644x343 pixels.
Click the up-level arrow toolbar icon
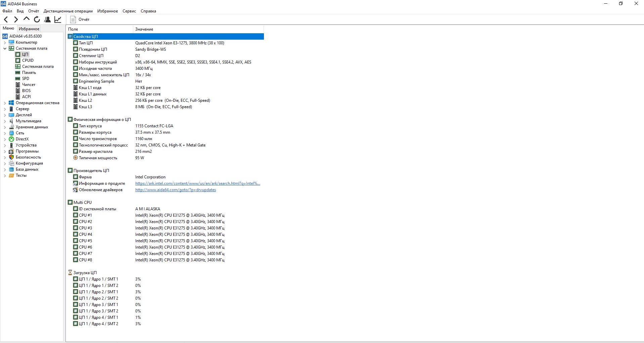tap(27, 19)
